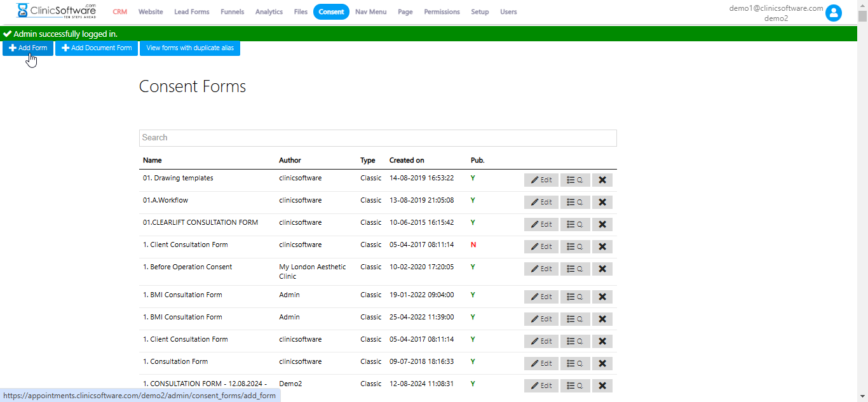
Task: Click the page vertical scrollbar
Action: [862, 191]
